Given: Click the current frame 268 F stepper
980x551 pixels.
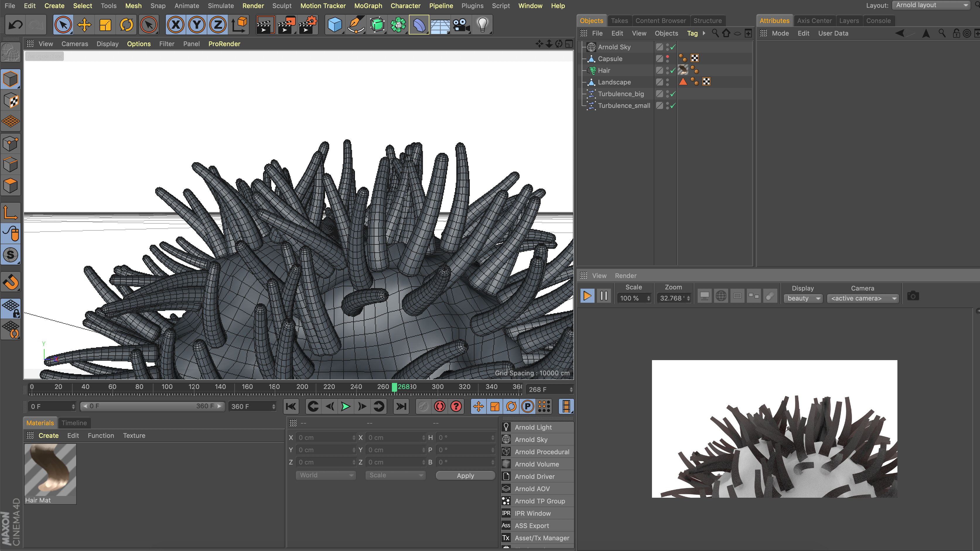Looking at the screenshot, I should 571,390.
